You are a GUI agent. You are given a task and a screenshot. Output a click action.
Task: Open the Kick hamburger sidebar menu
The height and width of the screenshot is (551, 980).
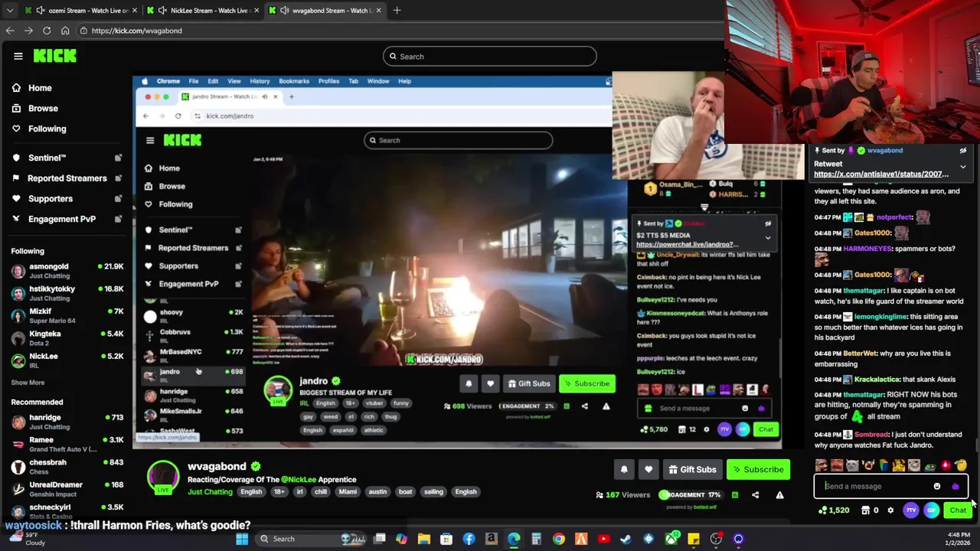(18, 56)
